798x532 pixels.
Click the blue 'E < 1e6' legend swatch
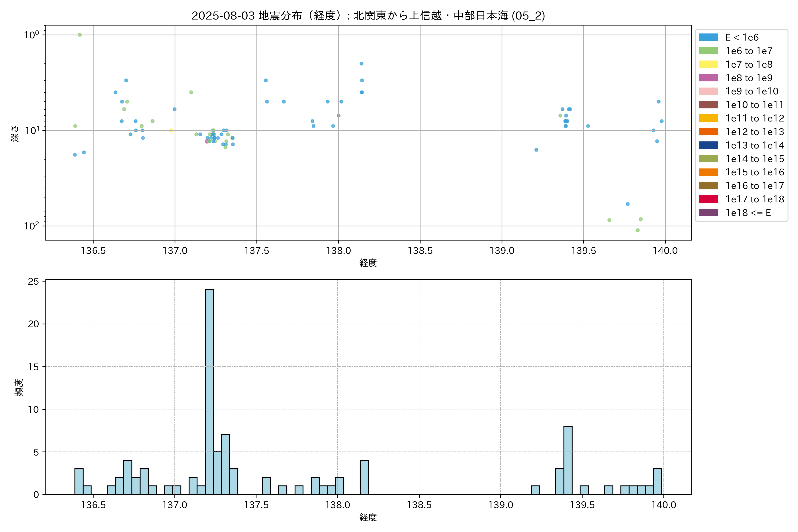point(708,37)
